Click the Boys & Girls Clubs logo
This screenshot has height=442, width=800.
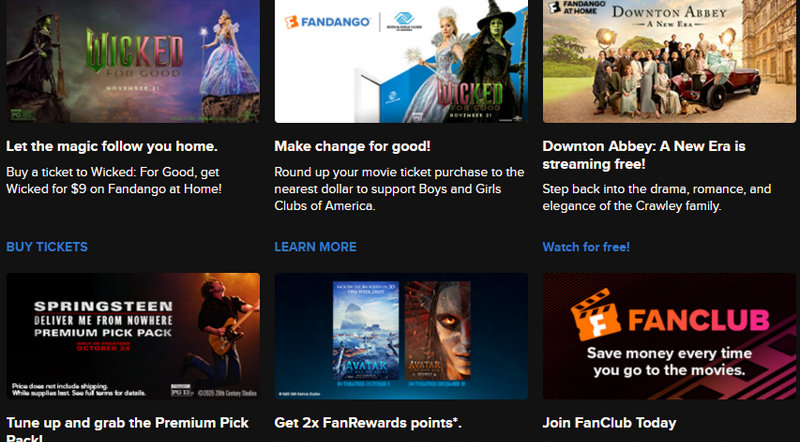tap(404, 21)
